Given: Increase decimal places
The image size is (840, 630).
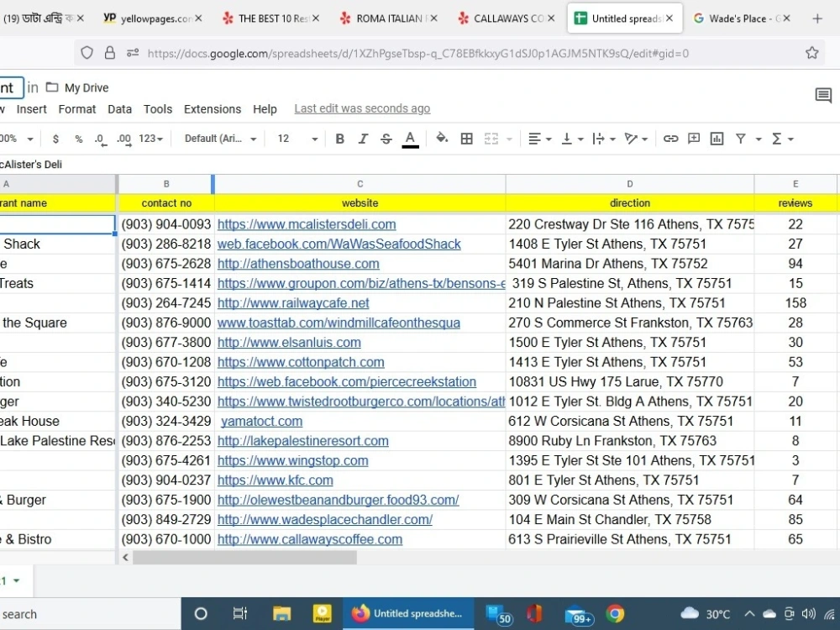Looking at the screenshot, I should 123,139.
